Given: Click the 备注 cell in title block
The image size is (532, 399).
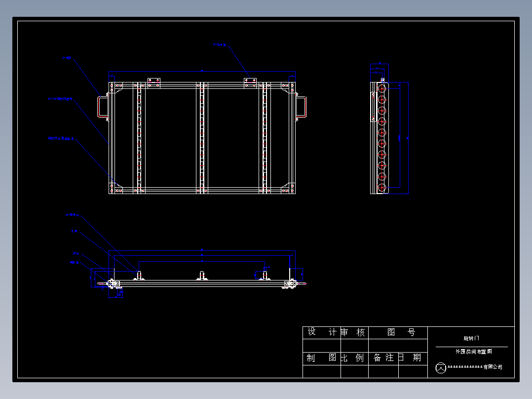Looking at the screenshot, I should pos(383,358).
